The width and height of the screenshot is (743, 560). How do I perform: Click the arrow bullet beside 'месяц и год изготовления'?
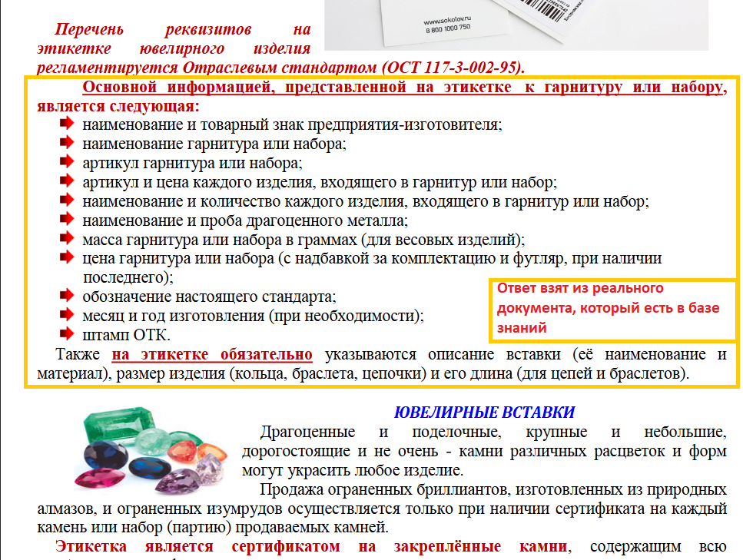[x=67, y=315]
